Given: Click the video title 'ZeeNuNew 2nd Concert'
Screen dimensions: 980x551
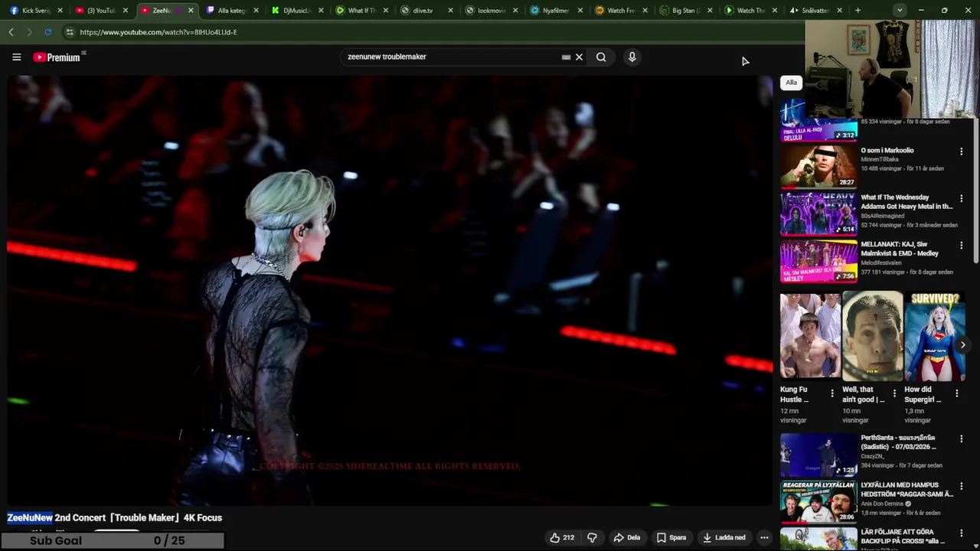Looking at the screenshot, I should click(115, 518).
